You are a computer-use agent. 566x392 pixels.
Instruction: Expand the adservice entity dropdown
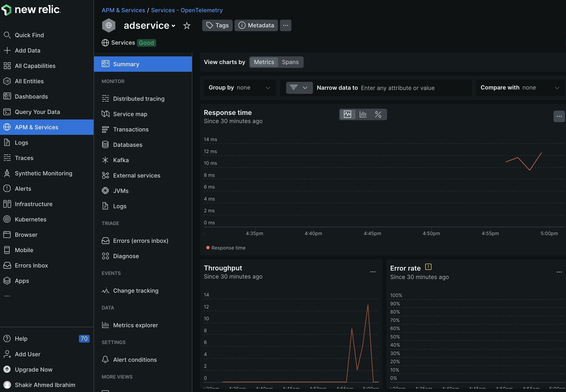tap(174, 26)
